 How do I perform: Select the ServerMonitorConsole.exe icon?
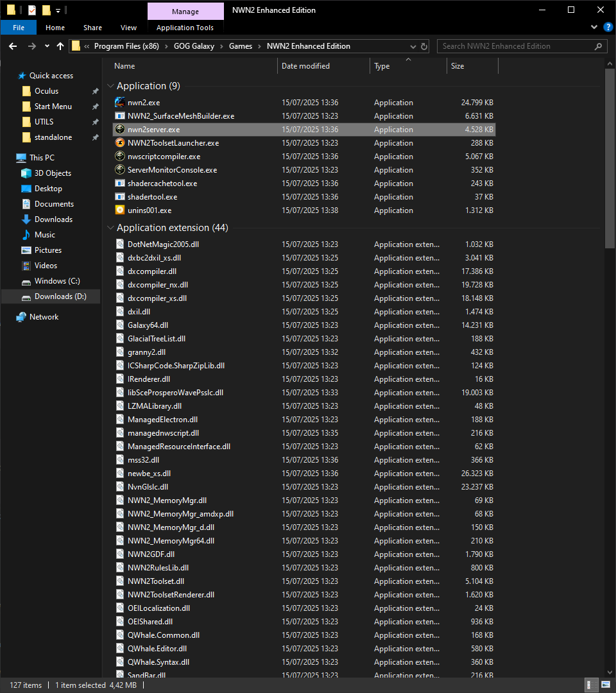(x=120, y=169)
